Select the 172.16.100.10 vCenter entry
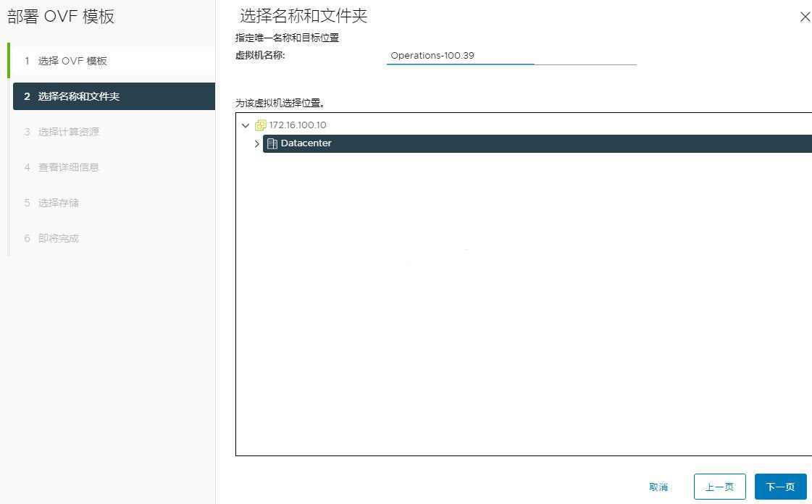The image size is (812, 504). [297, 125]
